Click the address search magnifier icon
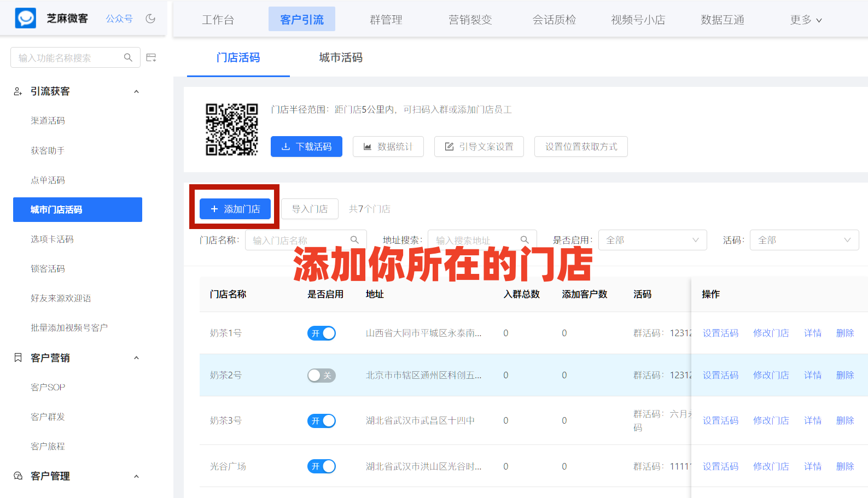 (525, 240)
